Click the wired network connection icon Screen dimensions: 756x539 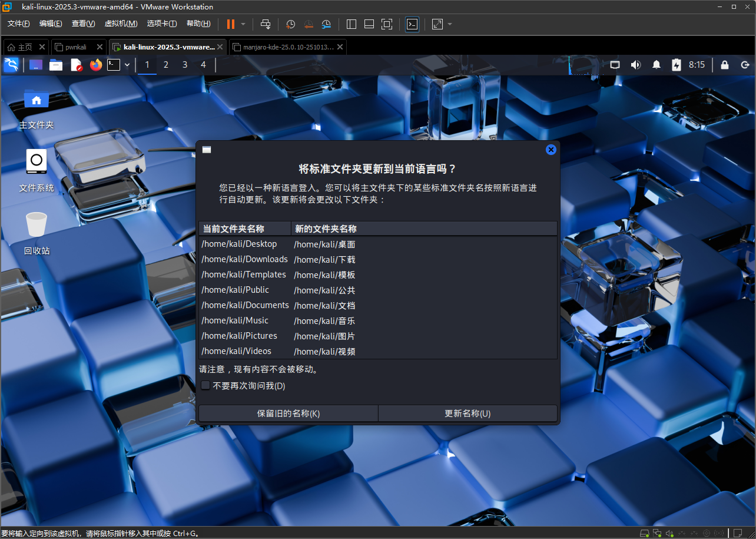click(x=615, y=65)
